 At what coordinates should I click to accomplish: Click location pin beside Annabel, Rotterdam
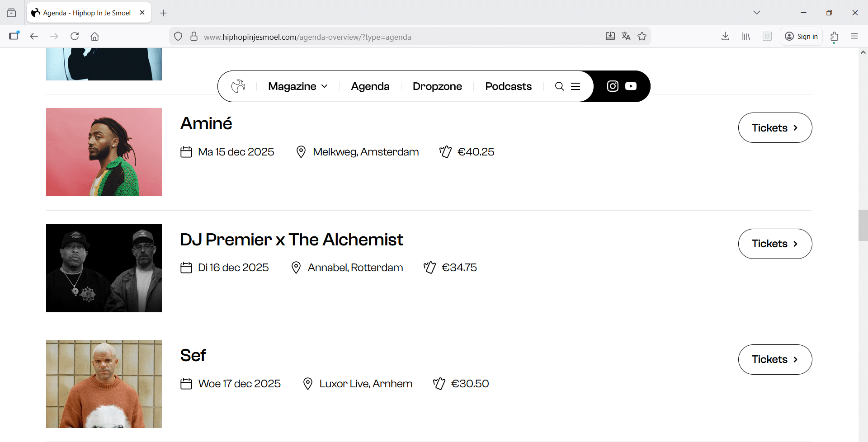[296, 268]
